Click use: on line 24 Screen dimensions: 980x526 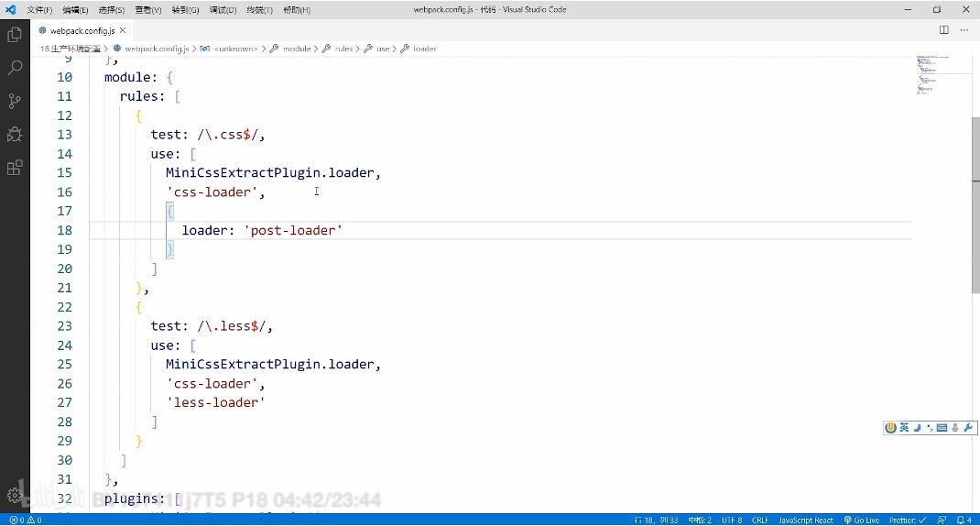(x=166, y=345)
